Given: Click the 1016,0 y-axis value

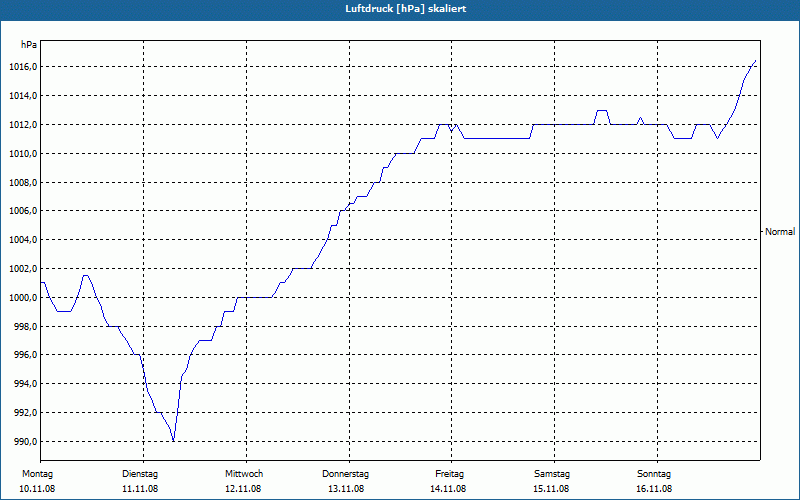Looking at the screenshot, I should [x=23, y=67].
